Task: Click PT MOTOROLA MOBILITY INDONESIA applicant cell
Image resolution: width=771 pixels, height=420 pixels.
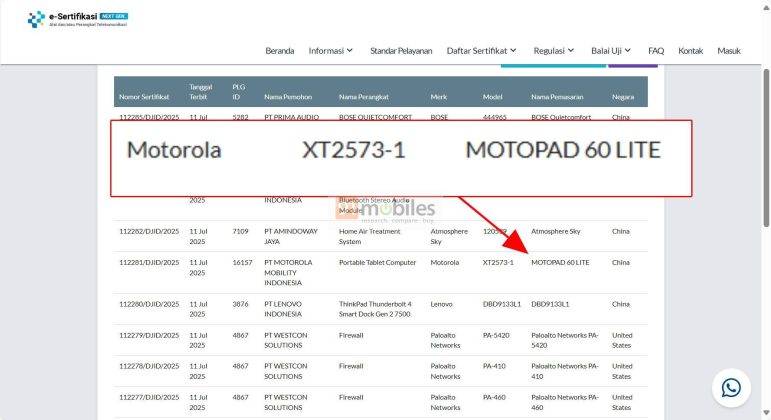Action: click(x=288, y=272)
